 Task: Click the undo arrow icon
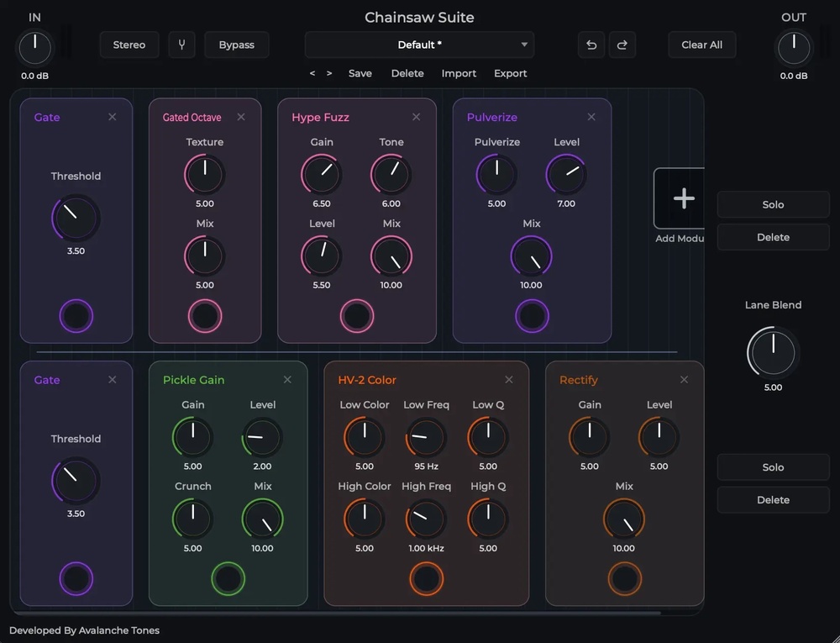click(x=591, y=45)
